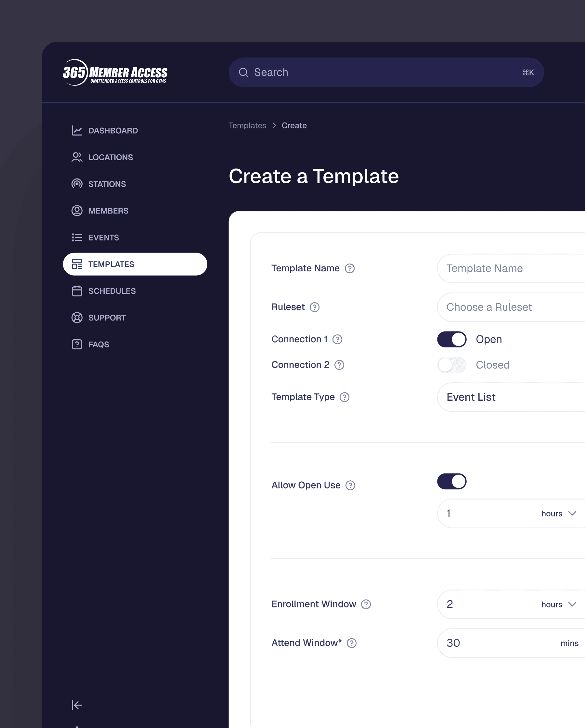Open Stations in the sidebar

coord(135,184)
